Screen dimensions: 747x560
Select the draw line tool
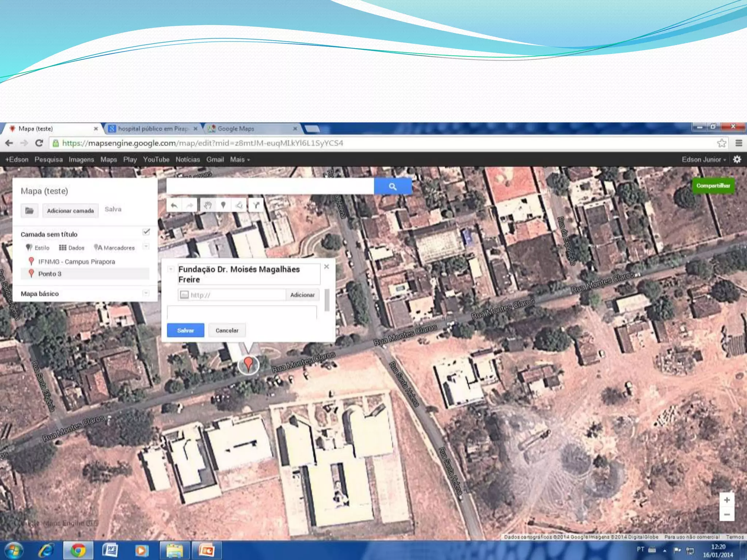tap(239, 205)
